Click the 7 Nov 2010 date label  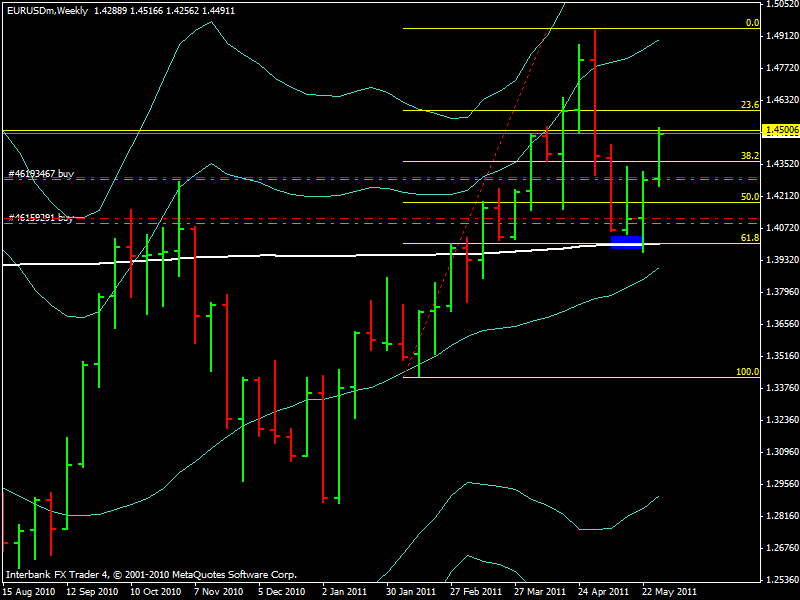(x=219, y=591)
